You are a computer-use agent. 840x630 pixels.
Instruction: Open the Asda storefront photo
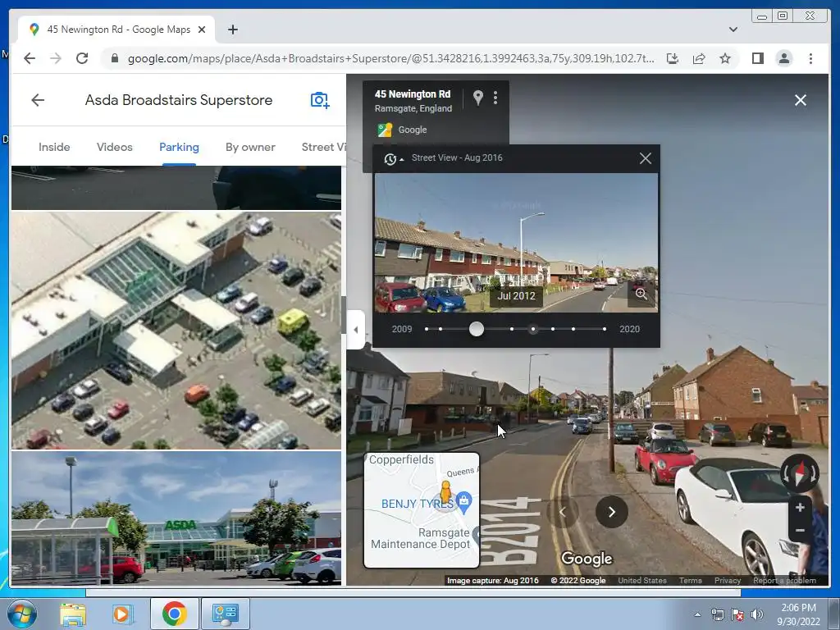coord(176,518)
